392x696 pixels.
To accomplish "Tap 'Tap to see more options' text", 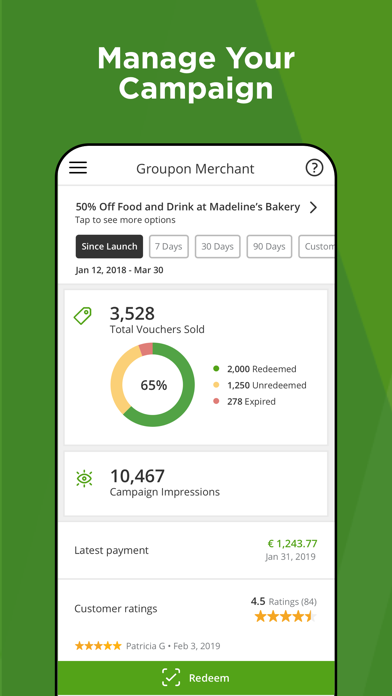I will click(x=125, y=220).
